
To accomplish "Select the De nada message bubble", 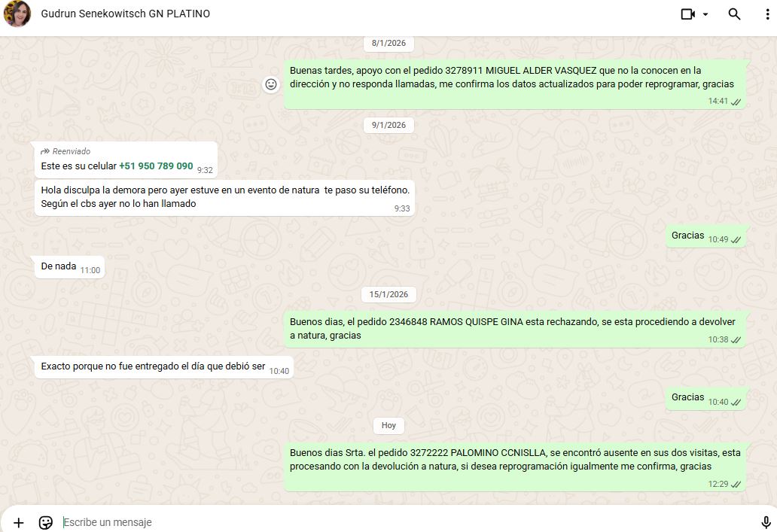I will (59, 266).
